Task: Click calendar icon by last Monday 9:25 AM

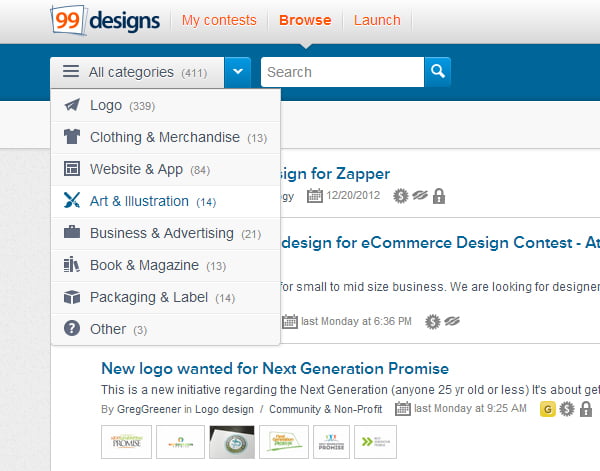Action: point(403,409)
